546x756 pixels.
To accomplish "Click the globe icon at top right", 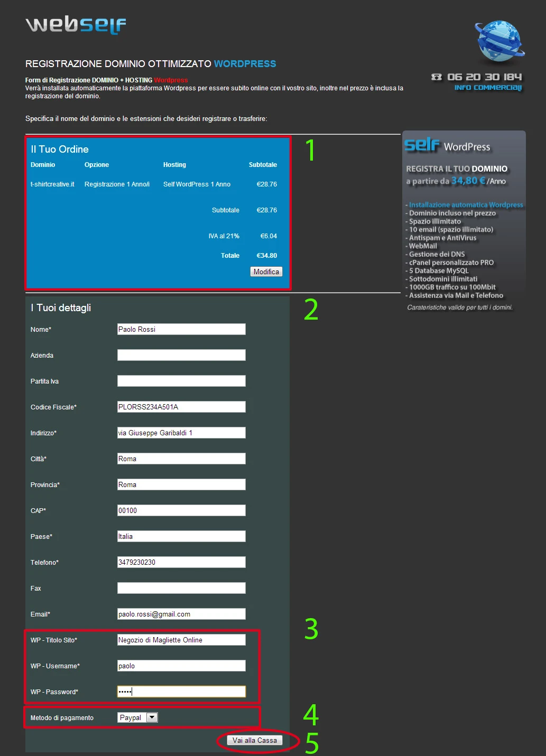I will point(499,41).
